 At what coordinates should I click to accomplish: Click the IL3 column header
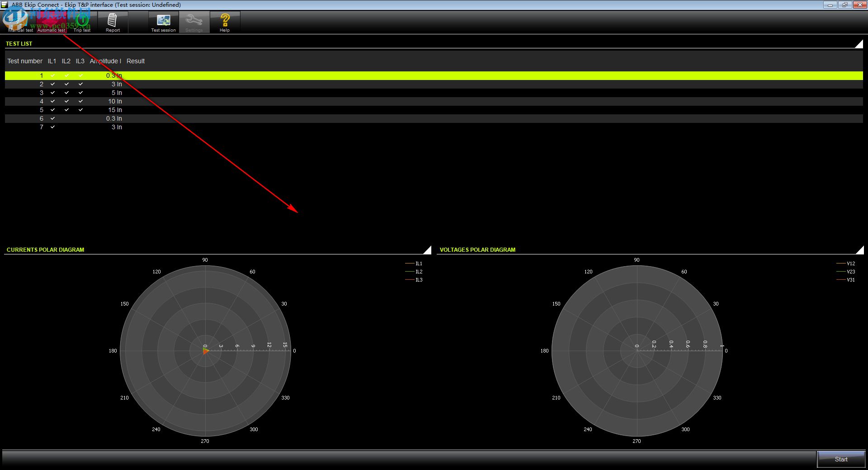(80, 61)
